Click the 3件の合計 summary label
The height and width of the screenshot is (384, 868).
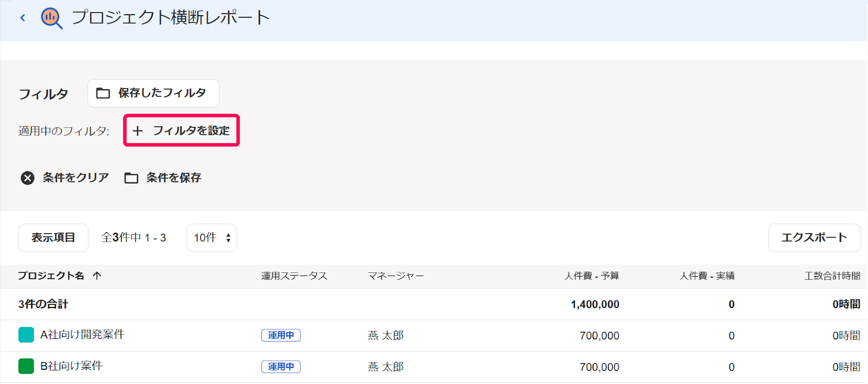pyautogui.click(x=43, y=304)
